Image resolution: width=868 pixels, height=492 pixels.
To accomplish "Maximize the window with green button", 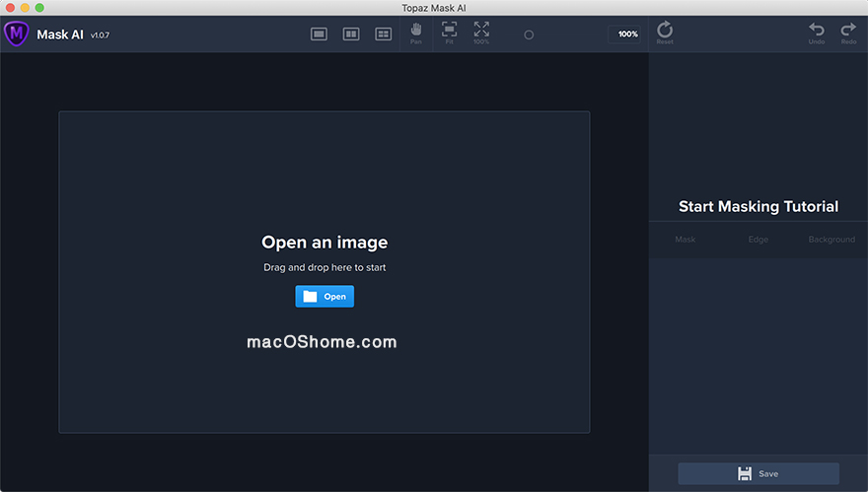I will click(x=39, y=8).
